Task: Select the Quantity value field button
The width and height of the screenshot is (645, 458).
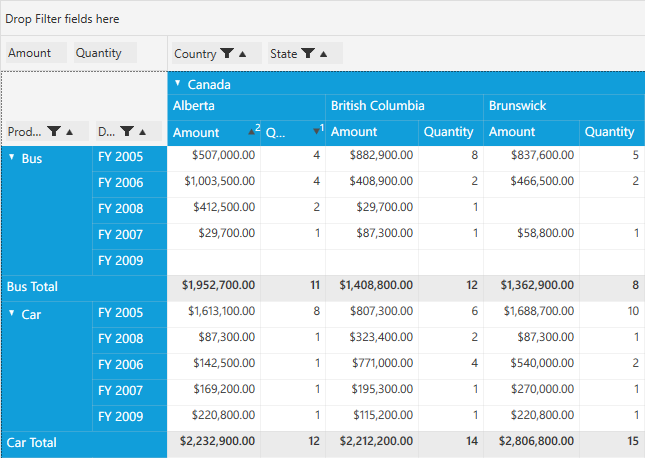Action: point(103,54)
